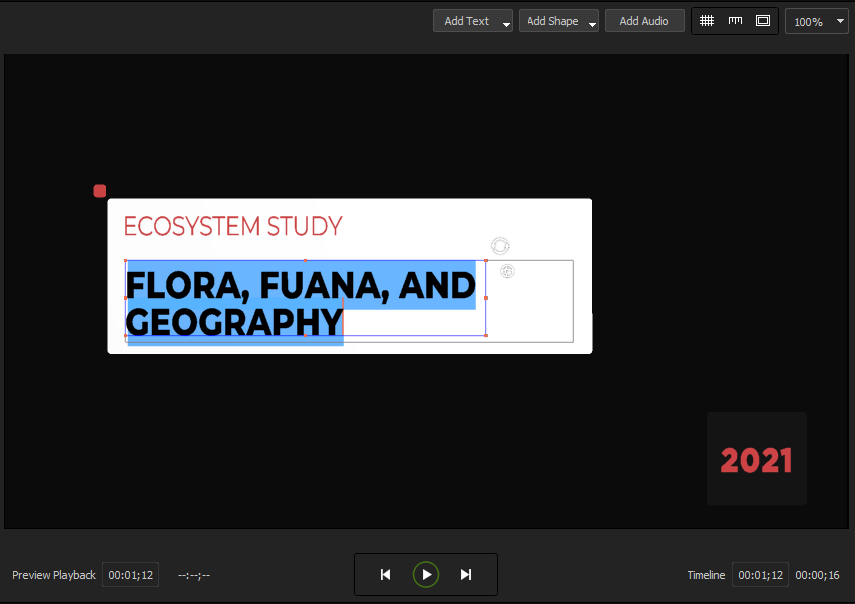This screenshot has height=604, width=855.
Task: Click the Timeline timecode field
Action: click(760, 575)
